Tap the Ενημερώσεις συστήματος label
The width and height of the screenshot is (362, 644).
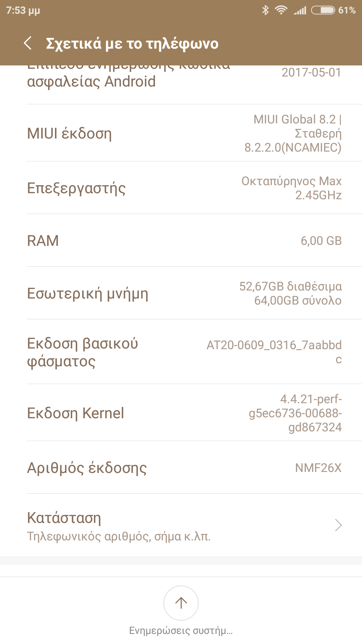181,631
